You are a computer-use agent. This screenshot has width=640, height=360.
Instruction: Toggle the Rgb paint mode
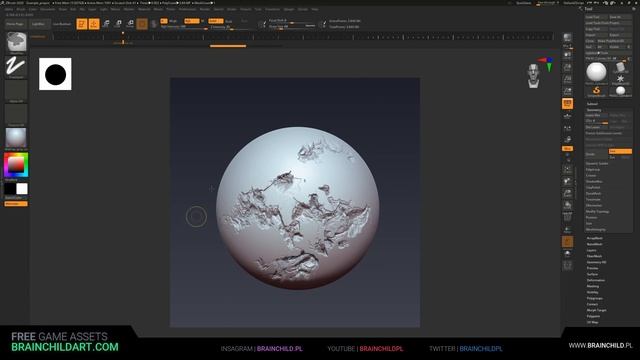(x=192, y=21)
